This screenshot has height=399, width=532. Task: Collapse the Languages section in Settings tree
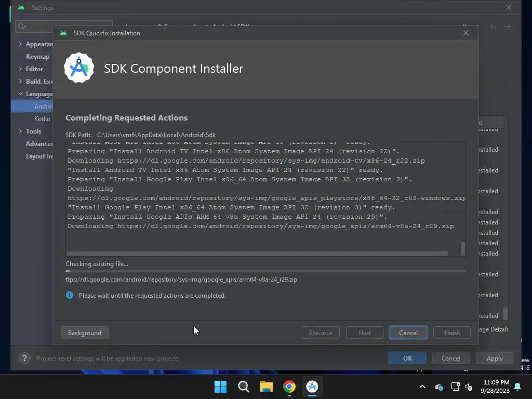tap(20, 94)
